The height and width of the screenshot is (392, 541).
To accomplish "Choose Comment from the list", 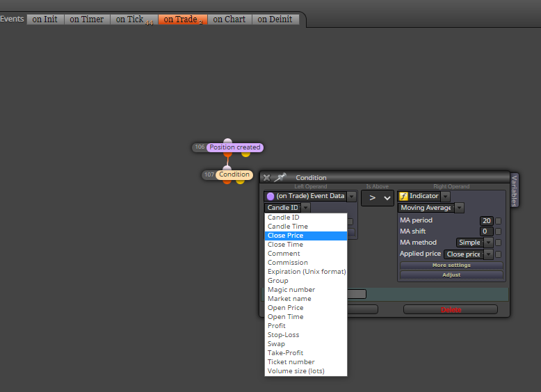I will pyautogui.click(x=306, y=254).
